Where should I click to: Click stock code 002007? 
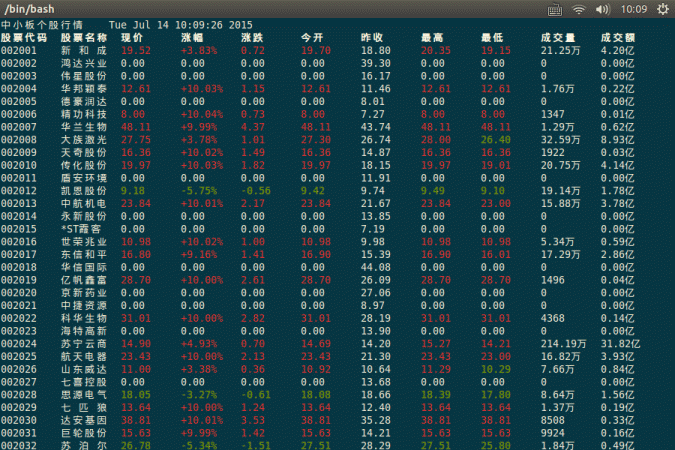[x=19, y=127]
